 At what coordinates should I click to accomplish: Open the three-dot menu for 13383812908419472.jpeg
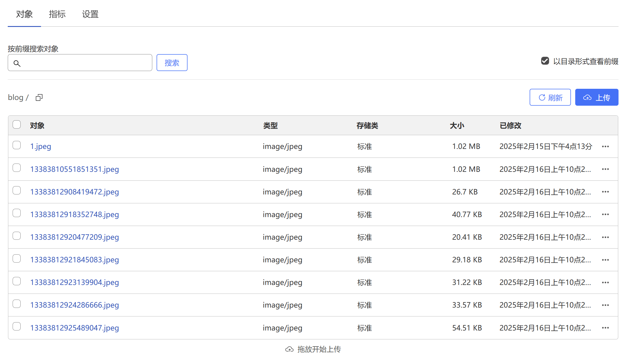coord(605,192)
